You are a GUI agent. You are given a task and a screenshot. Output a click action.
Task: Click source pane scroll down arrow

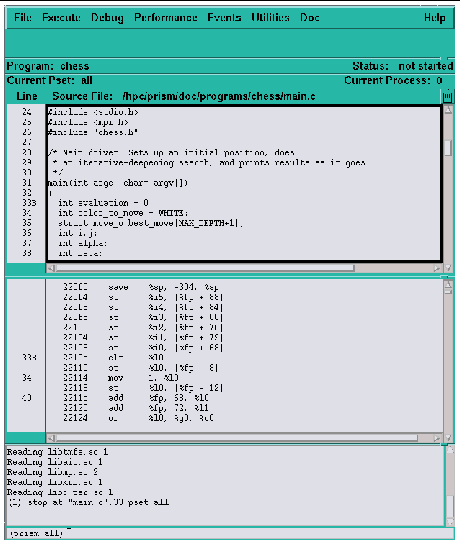448,267
